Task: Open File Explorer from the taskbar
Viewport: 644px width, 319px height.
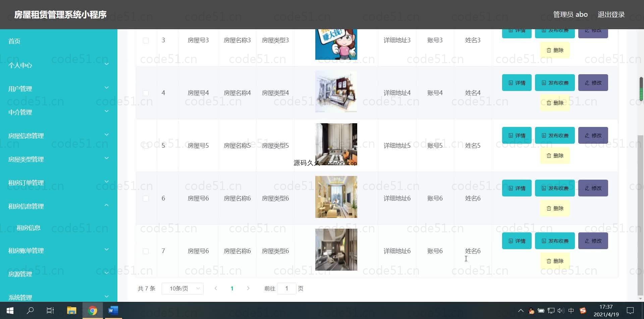Action: click(71, 311)
